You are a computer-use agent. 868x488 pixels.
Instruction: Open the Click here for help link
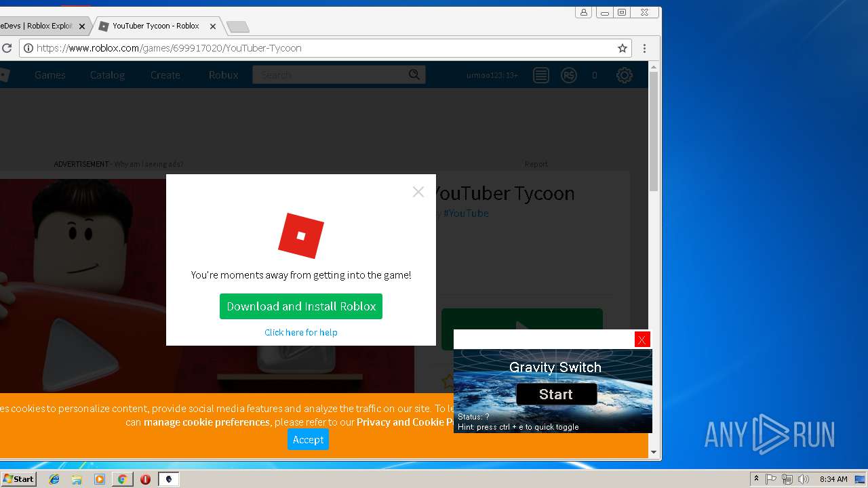301,332
